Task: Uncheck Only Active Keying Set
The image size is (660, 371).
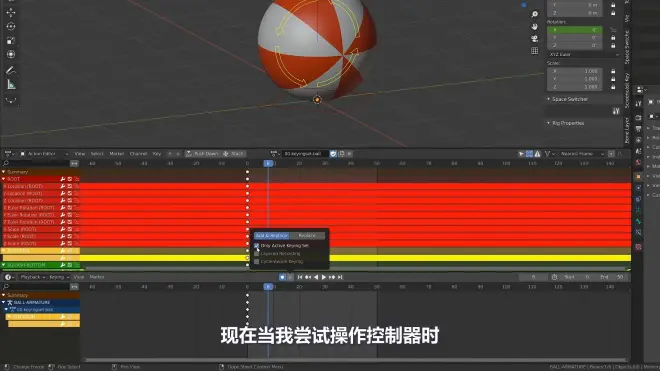Action: coord(257,246)
